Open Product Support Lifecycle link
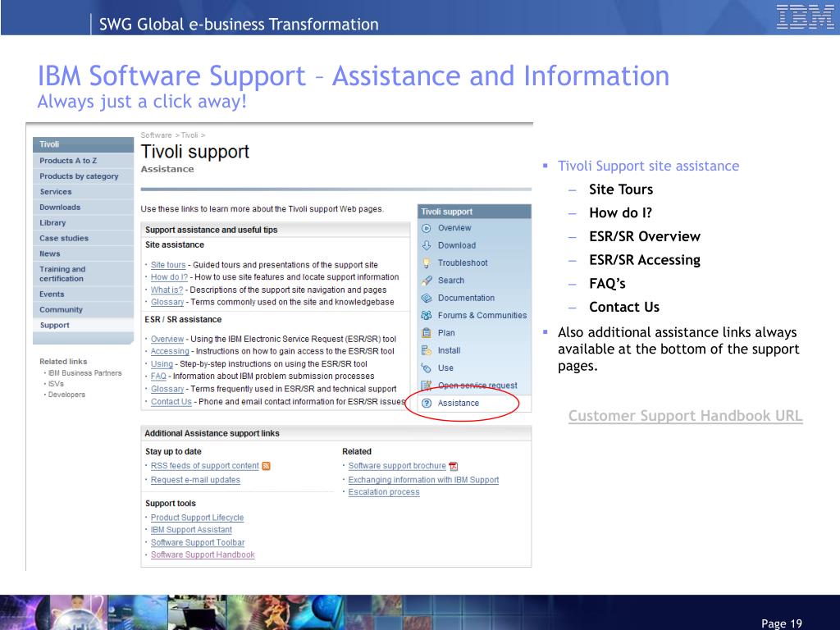The image size is (840, 630). point(197,518)
